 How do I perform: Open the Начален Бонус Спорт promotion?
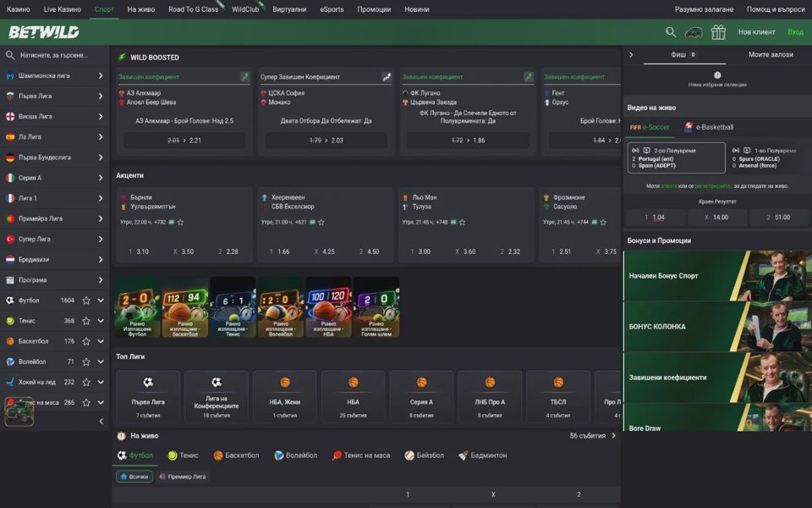point(717,276)
